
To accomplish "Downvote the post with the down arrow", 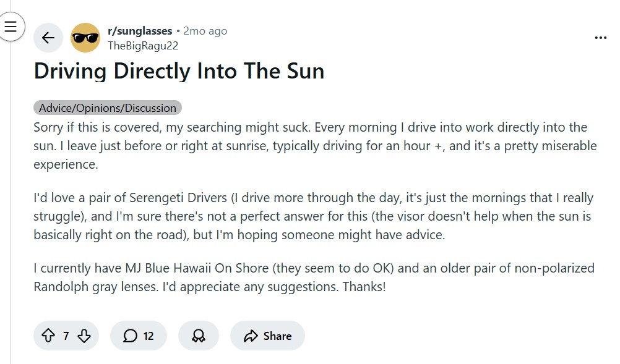I will pos(84,336).
